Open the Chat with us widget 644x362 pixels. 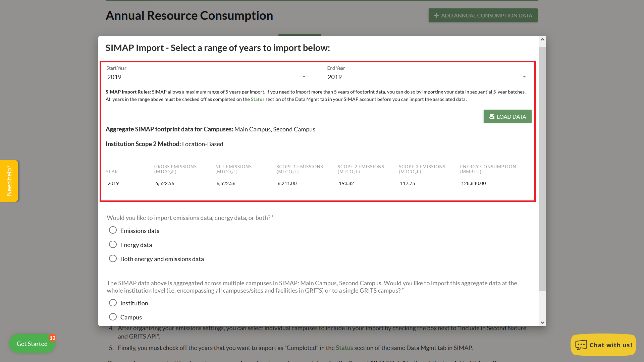(603, 345)
